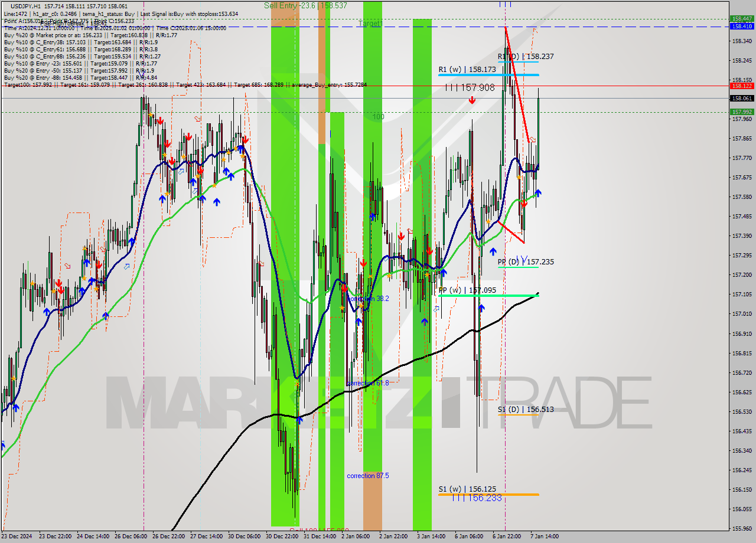
Task: Click the 'correction 61.8' label
Action: pos(368,383)
